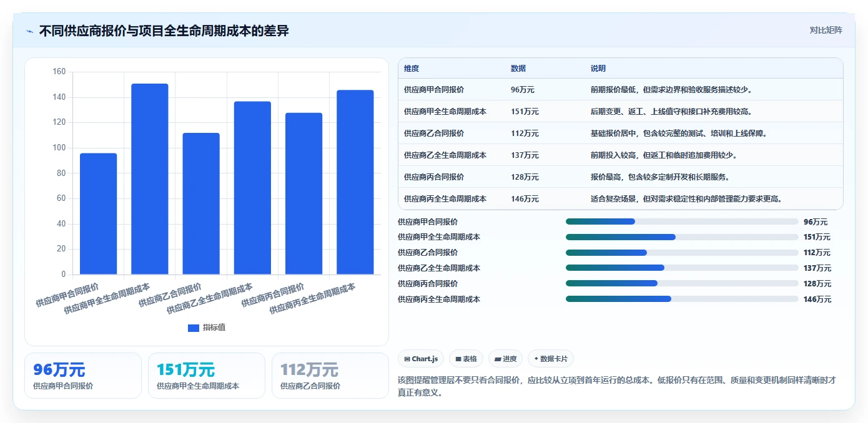Click the 数据 column header
Image resolution: width=868 pixels, height=423 pixels.
[518, 69]
